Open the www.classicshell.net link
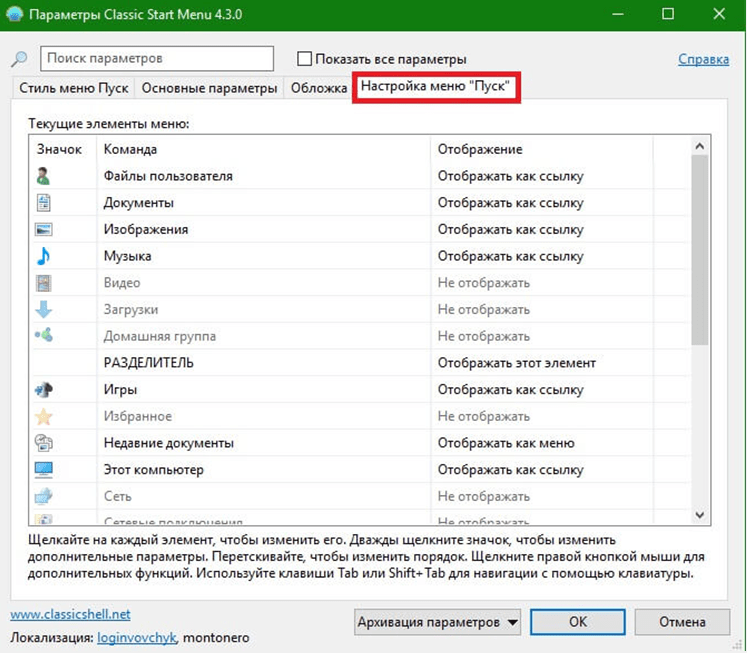Image resolution: width=747 pixels, height=653 pixels. 70,614
